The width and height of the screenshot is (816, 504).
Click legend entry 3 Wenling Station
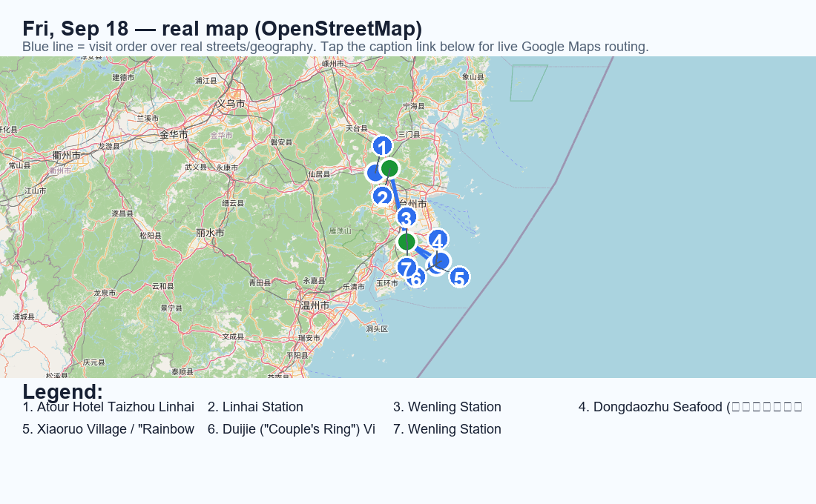pos(447,407)
